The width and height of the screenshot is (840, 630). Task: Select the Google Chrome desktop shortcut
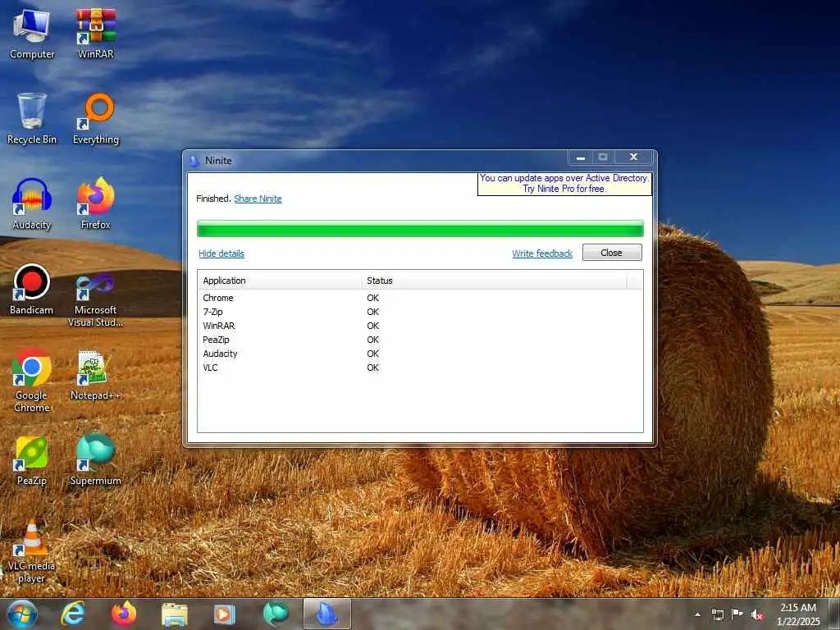pyautogui.click(x=32, y=381)
